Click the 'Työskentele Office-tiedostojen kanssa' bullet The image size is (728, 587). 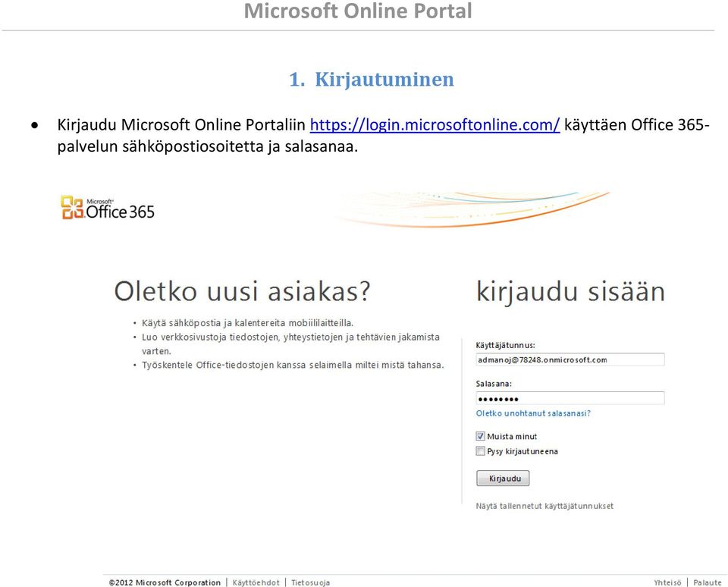pyautogui.click(x=293, y=365)
